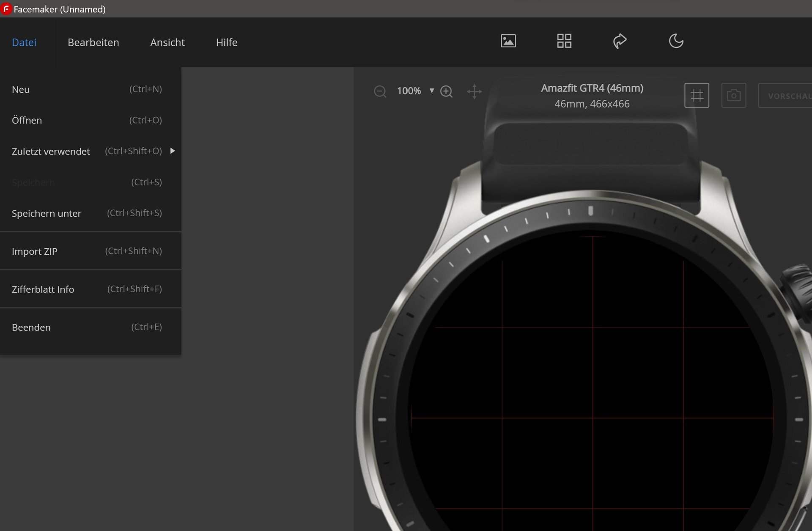Expand the Zuletzt verwendet submenu arrow
This screenshot has width=812, height=531.
click(x=173, y=151)
